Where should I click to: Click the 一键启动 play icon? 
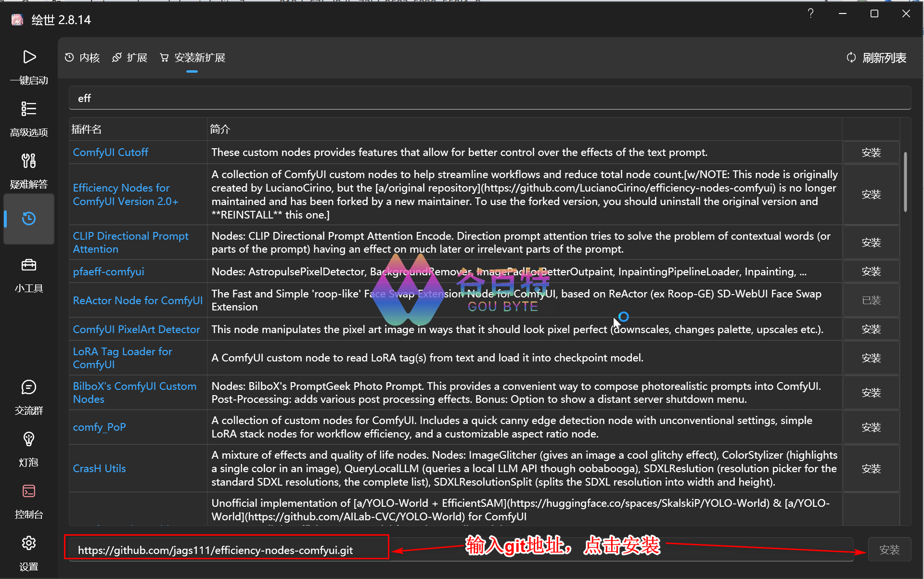(x=29, y=57)
